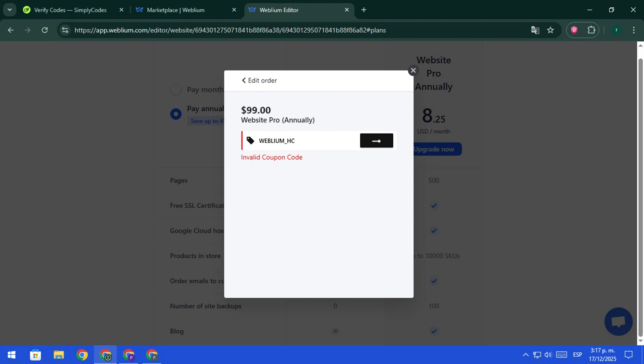Click the coupon tag icon
The image size is (644, 364).
tap(250, 141)
